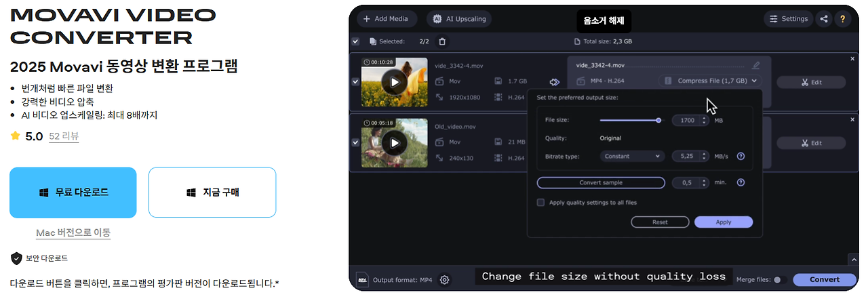The image size is (868, 303).
Task: Click the disk icon beside 1.7 GB
Action: (x=498, y=81)
